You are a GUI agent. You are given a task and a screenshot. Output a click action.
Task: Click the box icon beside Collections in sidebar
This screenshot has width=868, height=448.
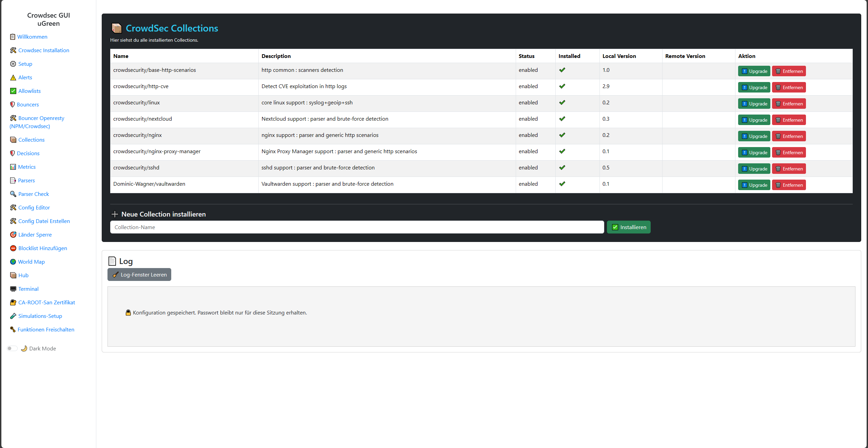[13, 140]
